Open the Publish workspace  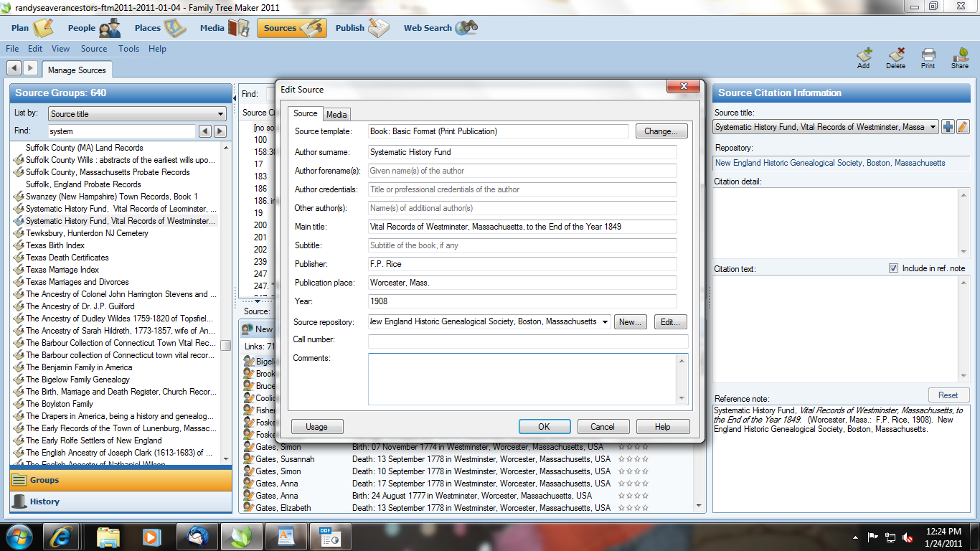(363, 28)
